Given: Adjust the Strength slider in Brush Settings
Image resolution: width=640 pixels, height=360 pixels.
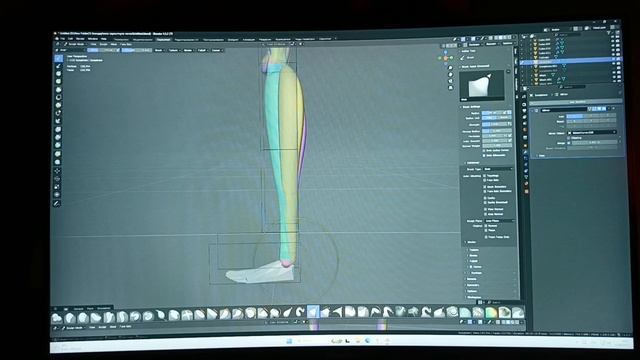Looking at the screenshot, I should click(x=494, y=124).
